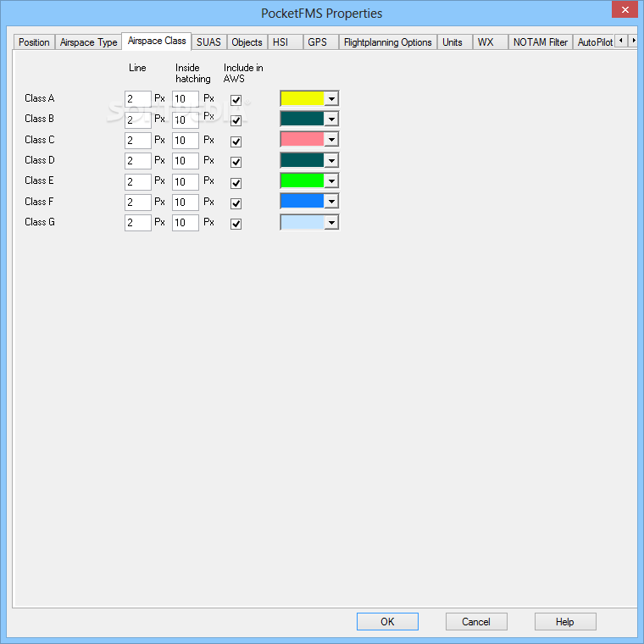Screen dimensions: 644x644
Task: Toggle Class F Include in AWS checkbox
Action: pos(236,203)
